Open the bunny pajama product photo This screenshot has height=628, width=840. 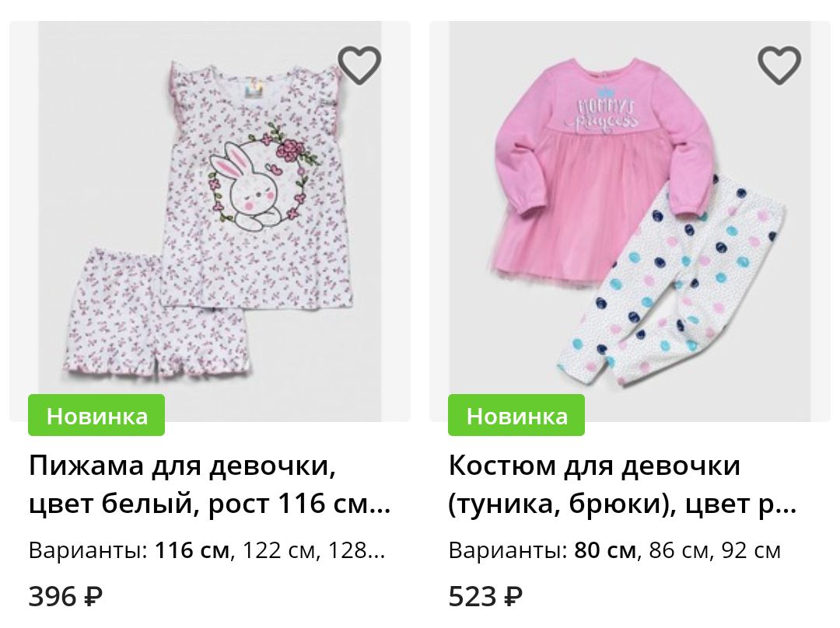click(x=210, y=221)
